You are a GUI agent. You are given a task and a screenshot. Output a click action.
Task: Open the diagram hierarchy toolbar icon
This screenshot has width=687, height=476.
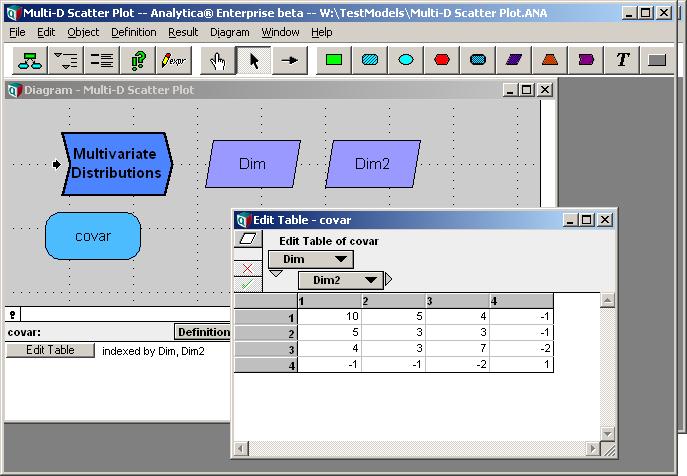click(29, 60)
